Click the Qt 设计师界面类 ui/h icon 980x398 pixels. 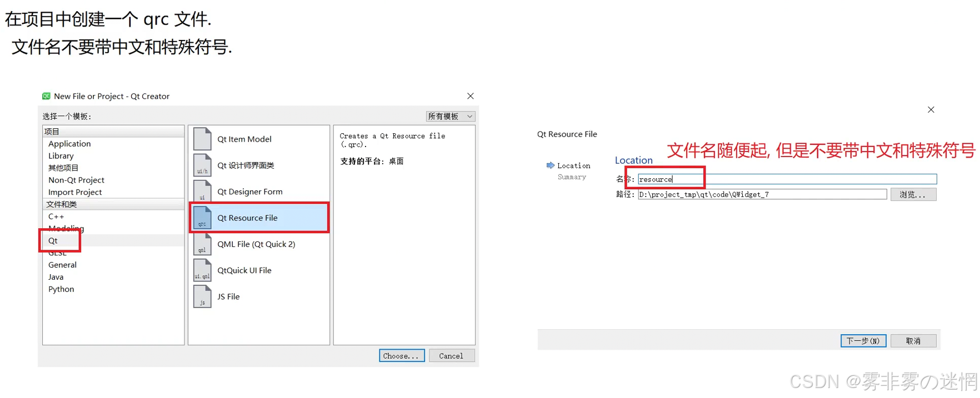pos(202,165)
